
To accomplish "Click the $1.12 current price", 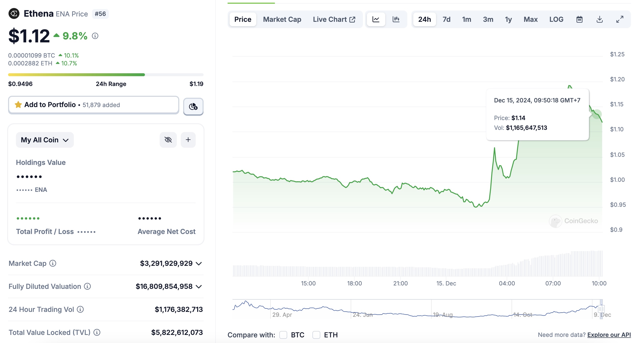I will pos(29,36).
